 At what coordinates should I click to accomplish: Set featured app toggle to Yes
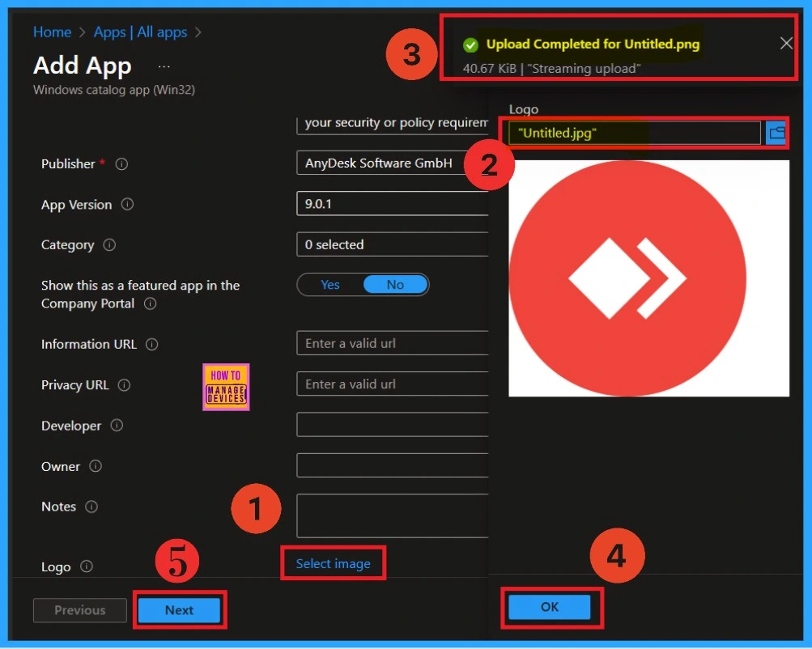(x=330, y=285)
